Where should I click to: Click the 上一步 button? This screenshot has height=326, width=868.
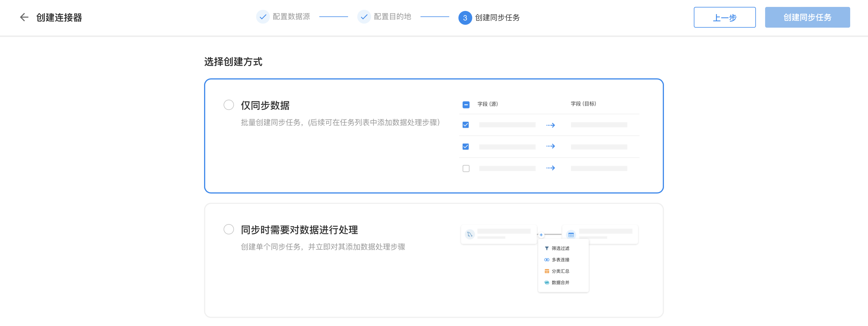[724, 17]
